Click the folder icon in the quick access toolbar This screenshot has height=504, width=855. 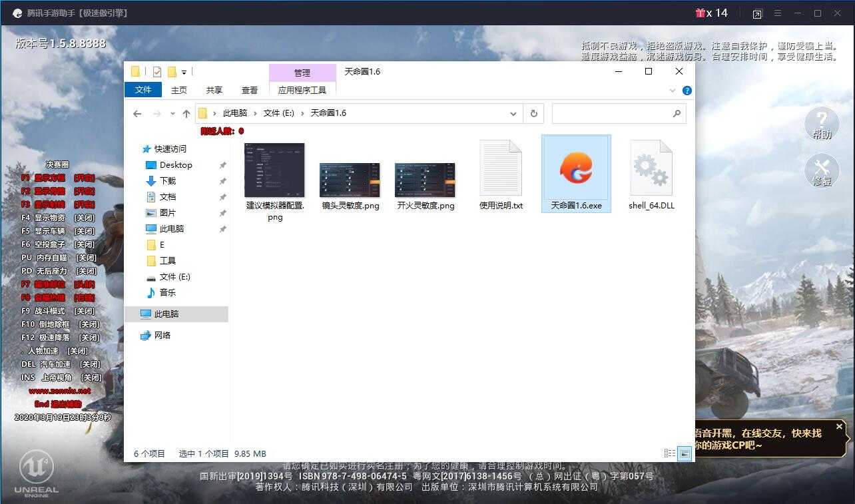135,71
